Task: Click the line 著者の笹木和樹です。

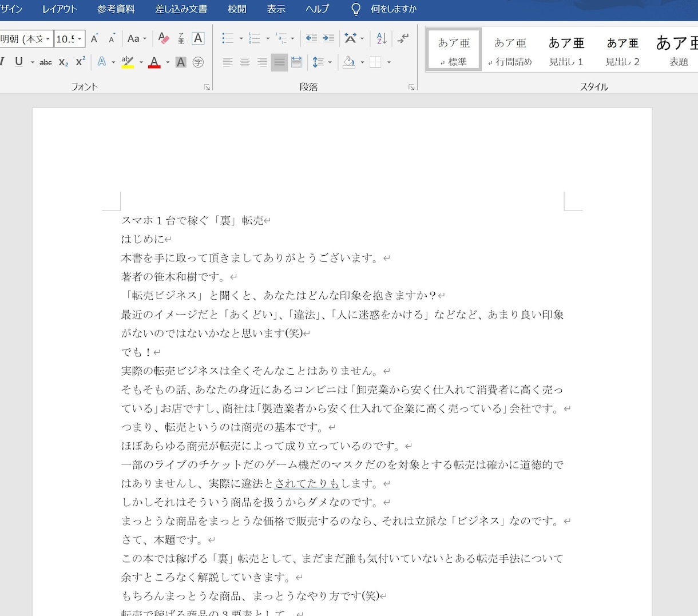Action: point(174,277)
